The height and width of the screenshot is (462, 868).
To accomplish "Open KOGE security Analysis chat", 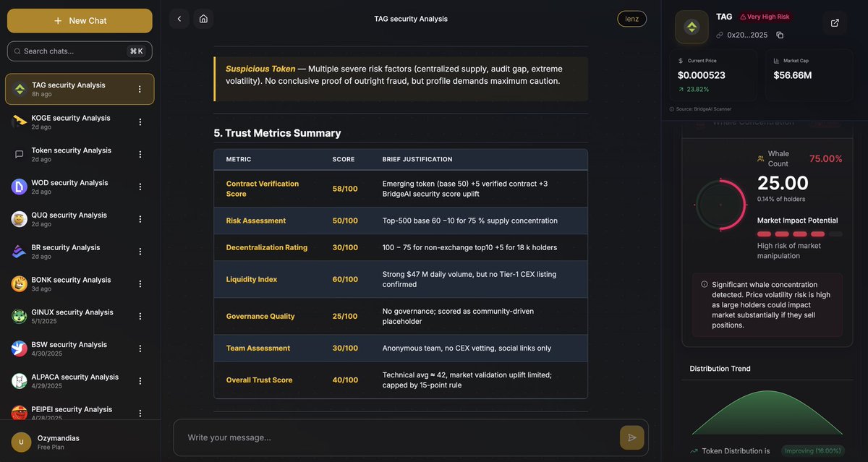I will (x=80, y=121).
